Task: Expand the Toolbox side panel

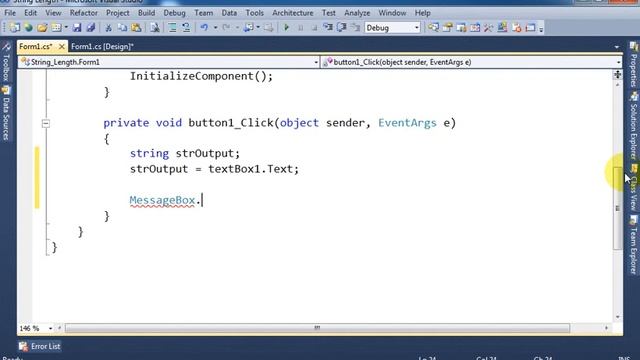Action: [x=6, y=62]
